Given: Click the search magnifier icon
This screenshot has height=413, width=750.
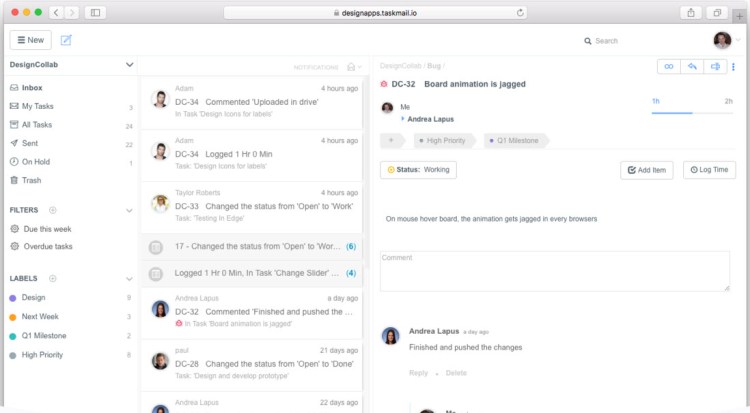Looking at the screenshot, I should [588, 41].
